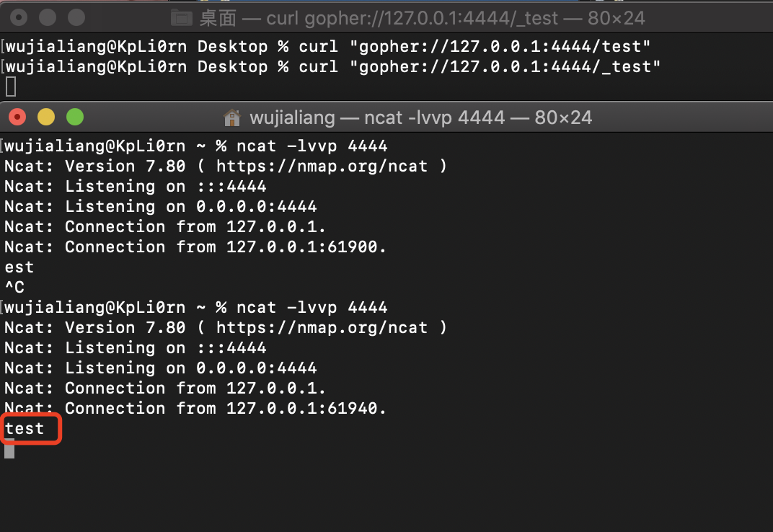Click the hollow cursor in the curl terminal
Viewport: 773px width, 532px height.
tap(10, 87)
